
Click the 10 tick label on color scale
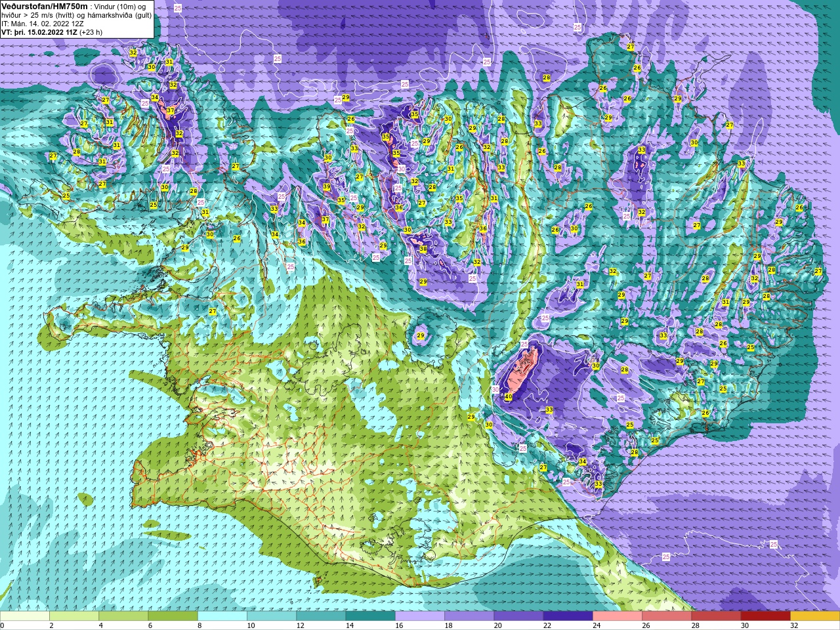point(251,625)
